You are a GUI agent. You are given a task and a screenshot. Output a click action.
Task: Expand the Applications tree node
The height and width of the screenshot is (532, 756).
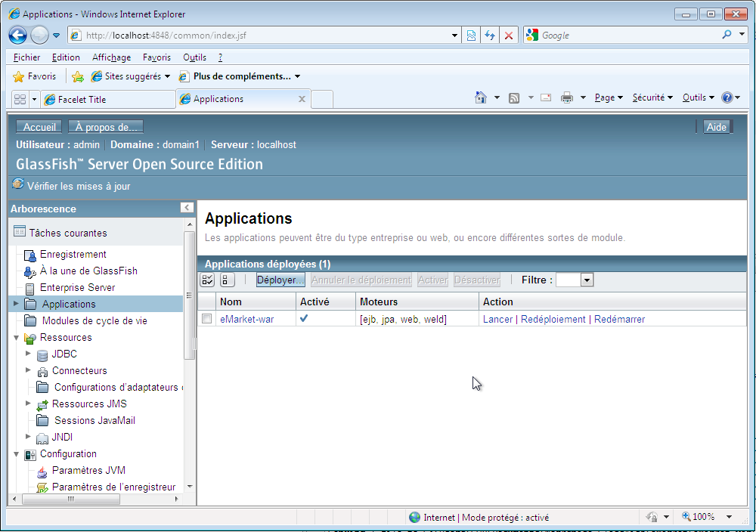(16, 304)
